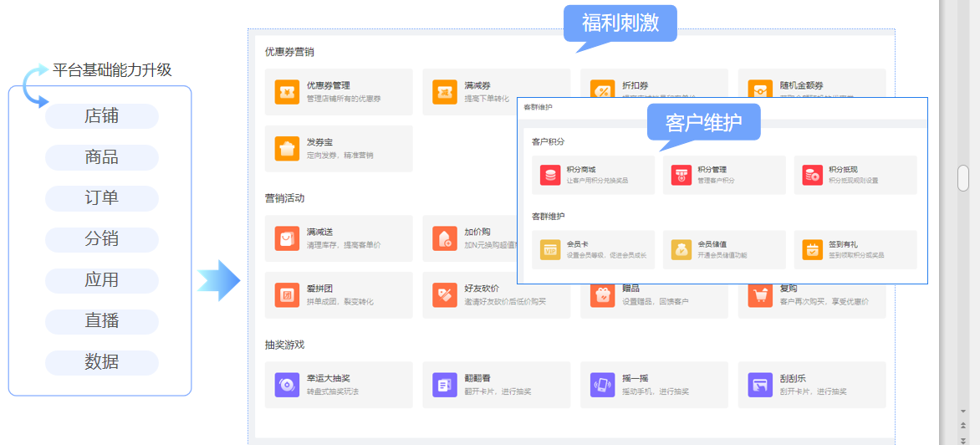
Task: Click the 店铺 pill button
Action: point(101,116)
